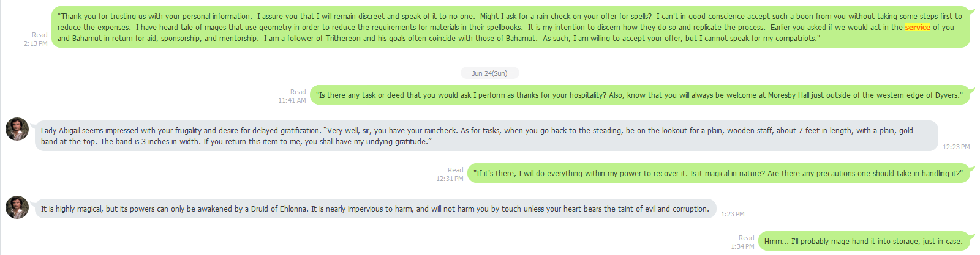
Task: Click the "Read" status above 2:13 PM
Action: point(40,35)
